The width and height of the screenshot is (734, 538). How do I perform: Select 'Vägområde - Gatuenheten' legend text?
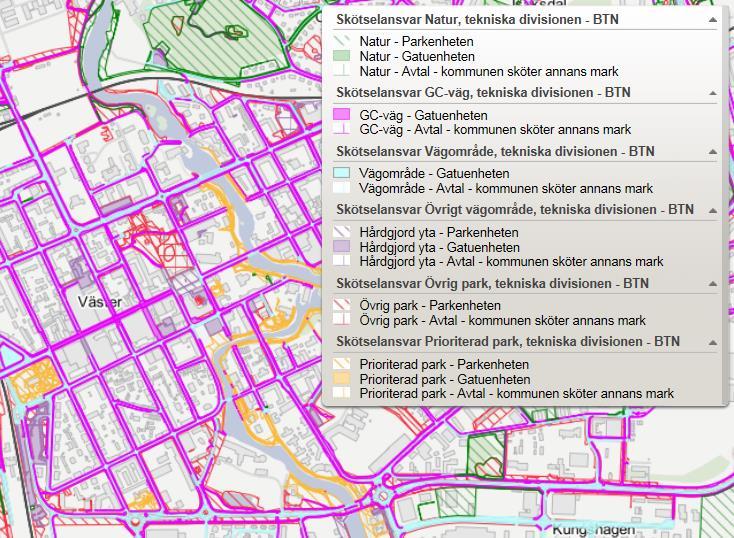point(434,173)
